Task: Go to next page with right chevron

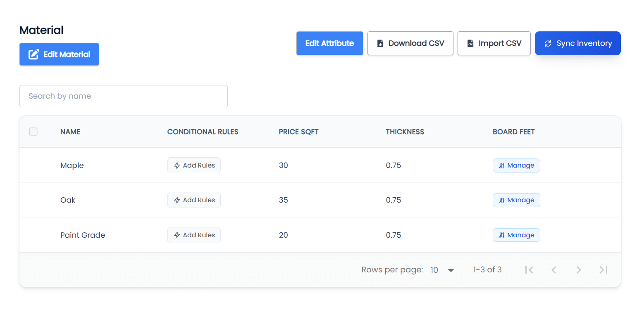Action: (579, 269)
